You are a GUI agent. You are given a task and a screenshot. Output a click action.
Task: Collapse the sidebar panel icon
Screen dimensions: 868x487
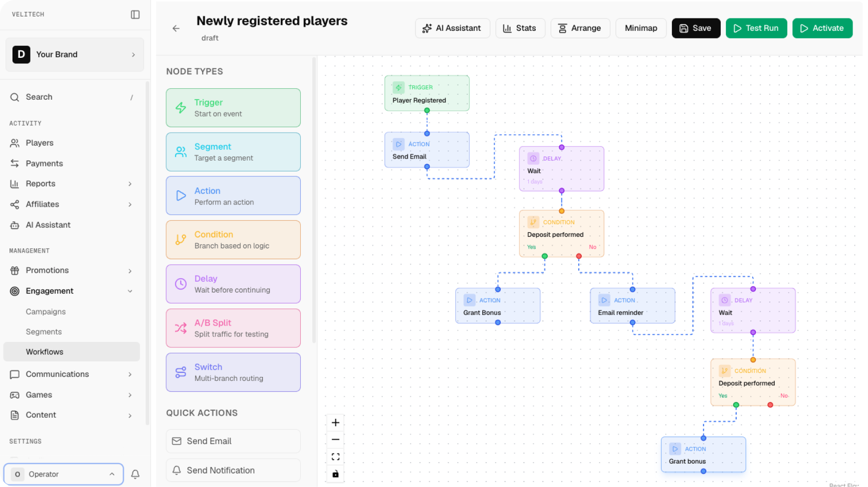point(135,14)
